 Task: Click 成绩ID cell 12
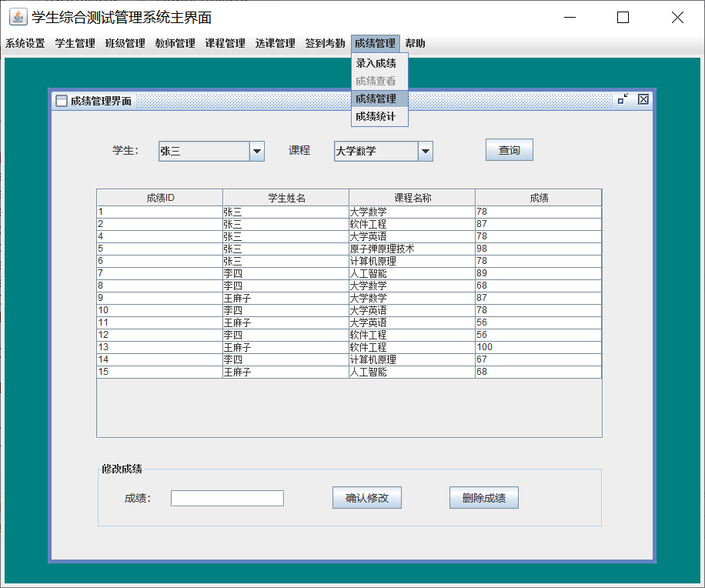(159, 335)
